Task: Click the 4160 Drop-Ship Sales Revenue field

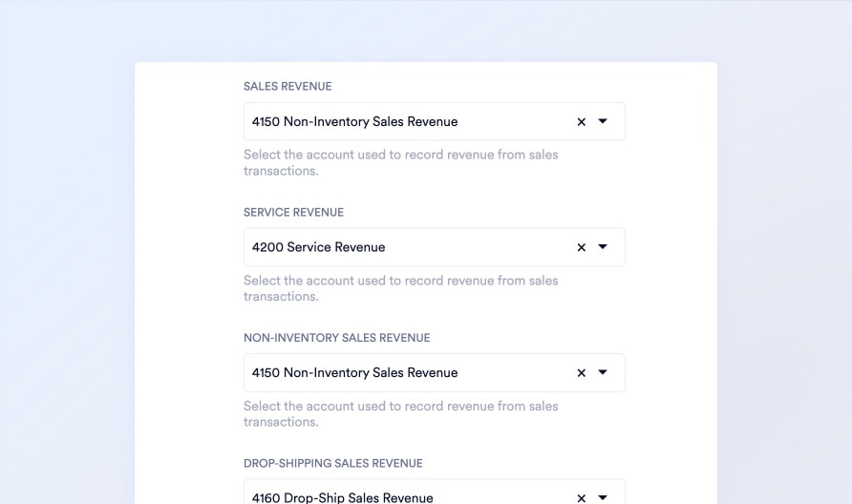Action: pos(435,492)
